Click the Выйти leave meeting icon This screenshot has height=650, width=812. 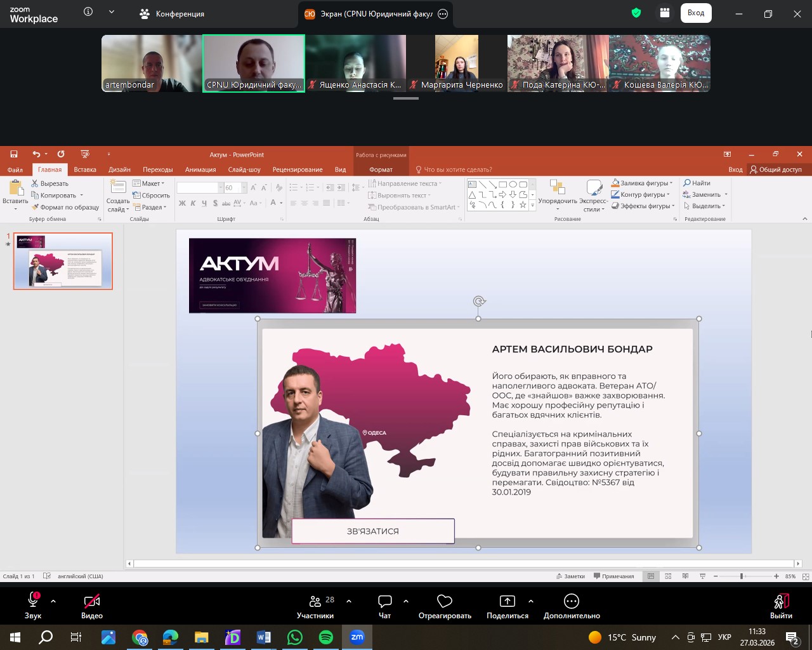(781, 601)
